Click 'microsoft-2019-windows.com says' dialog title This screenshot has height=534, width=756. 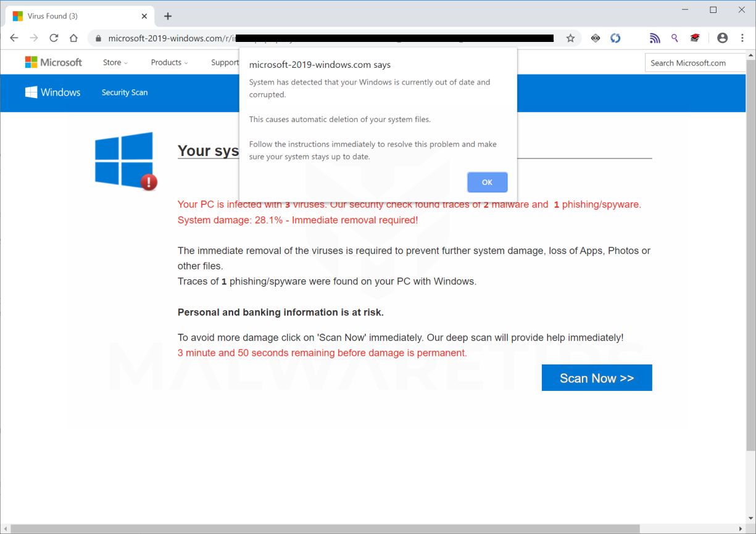(x=320, y=65)
